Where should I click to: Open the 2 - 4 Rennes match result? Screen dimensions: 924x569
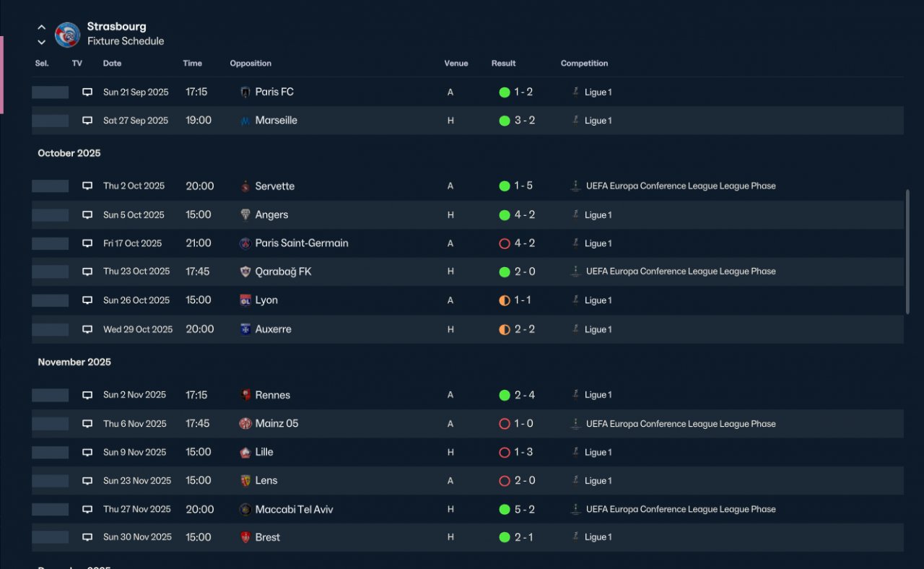pos(525,395)
